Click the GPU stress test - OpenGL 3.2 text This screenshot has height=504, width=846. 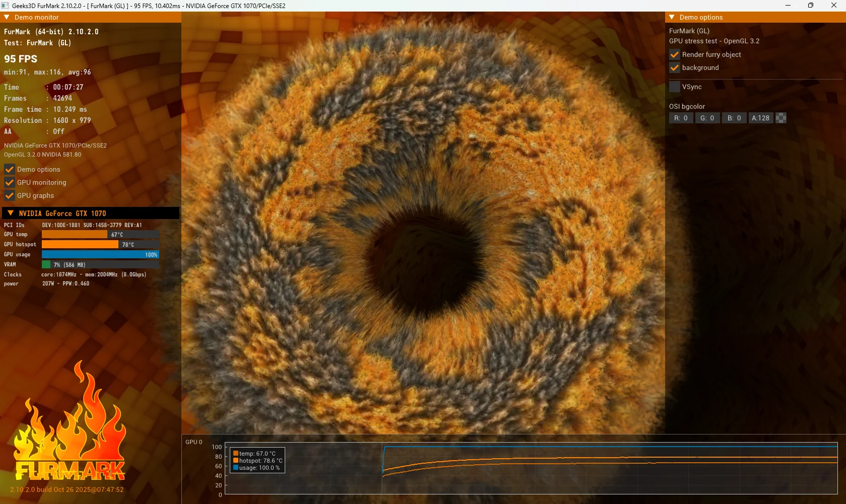click(714, 41)
